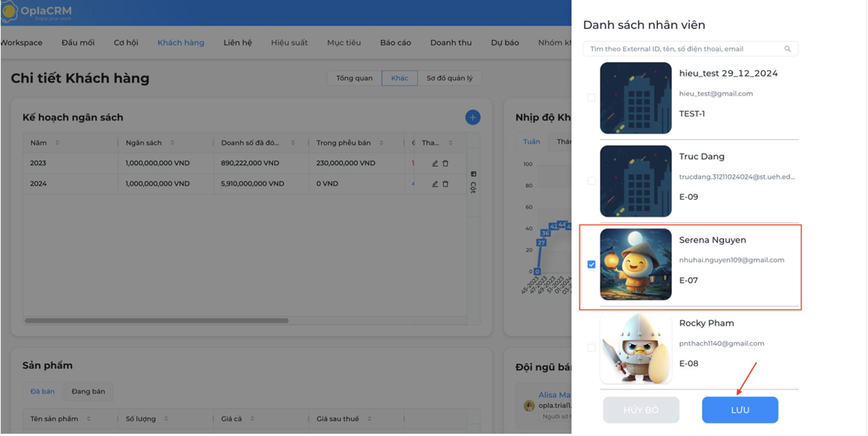Edit the 2023 budget row with the pencil icon
Image resolution: width=868 pixels, height=436 pixels.
click(x=435, y=163)
